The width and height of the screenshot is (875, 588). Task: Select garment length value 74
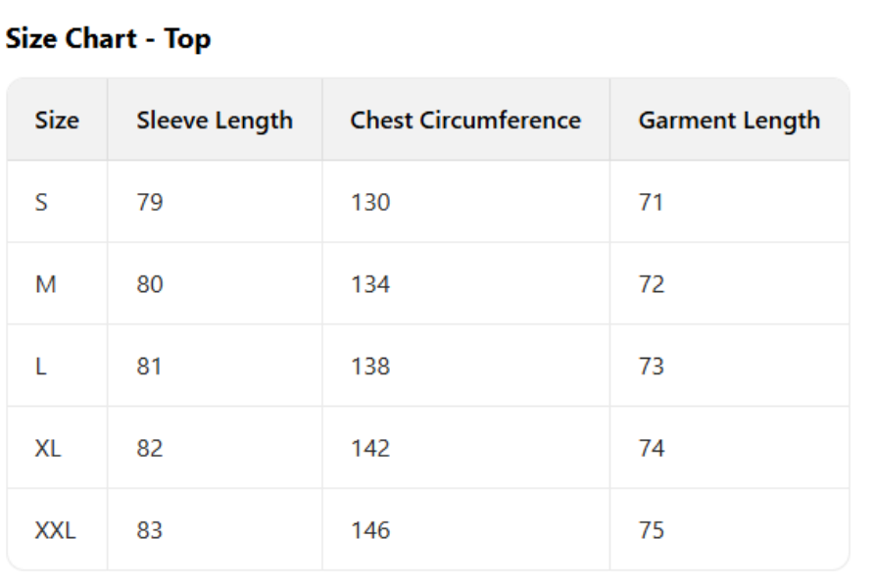click(x=652, y=449)
